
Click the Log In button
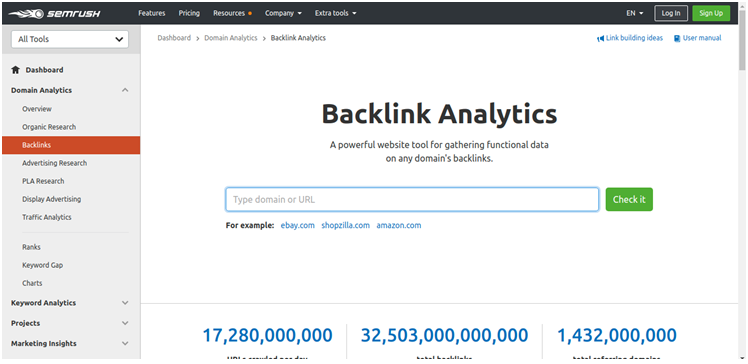pos(671,13)
